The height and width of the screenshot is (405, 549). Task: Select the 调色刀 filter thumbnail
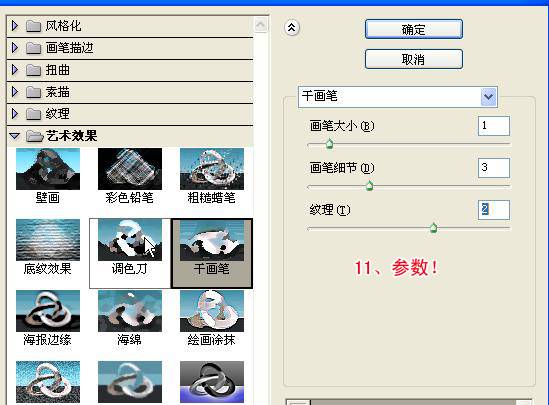click(x=130, y=240)
